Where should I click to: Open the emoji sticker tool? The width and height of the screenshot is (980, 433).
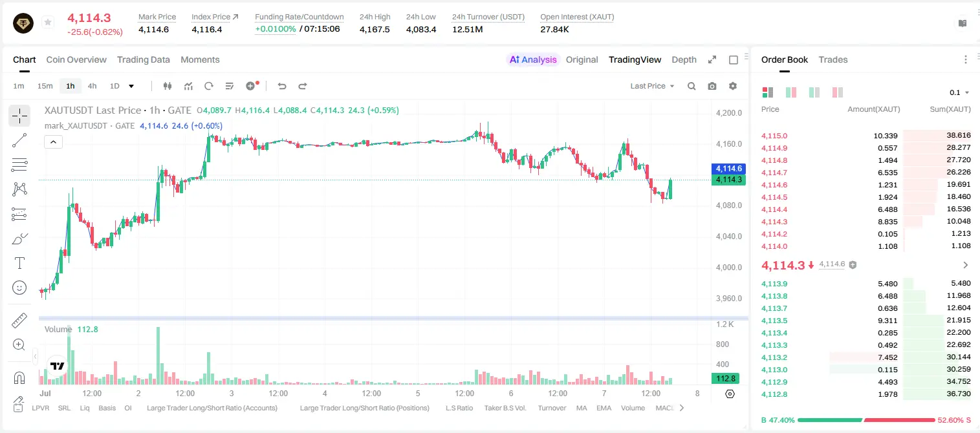click(x=19, y=288)
